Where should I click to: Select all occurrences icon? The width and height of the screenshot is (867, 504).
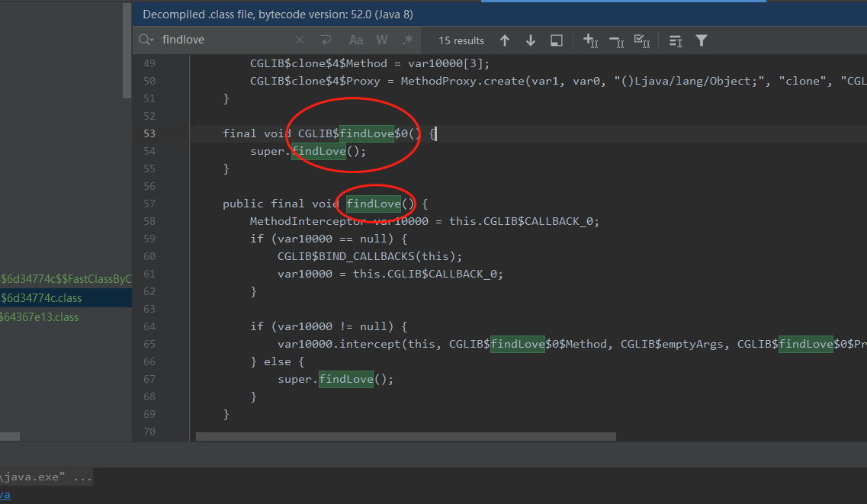pos(641,40)
